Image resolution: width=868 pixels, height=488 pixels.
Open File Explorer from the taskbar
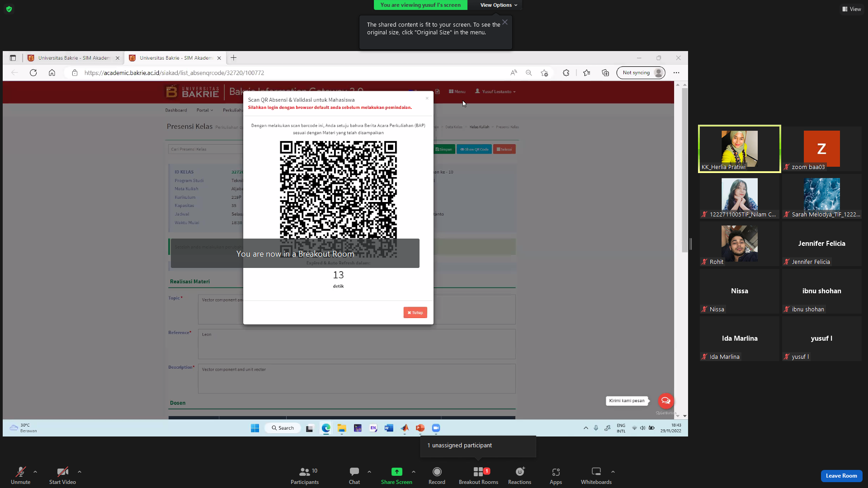(x=342, y=428)
